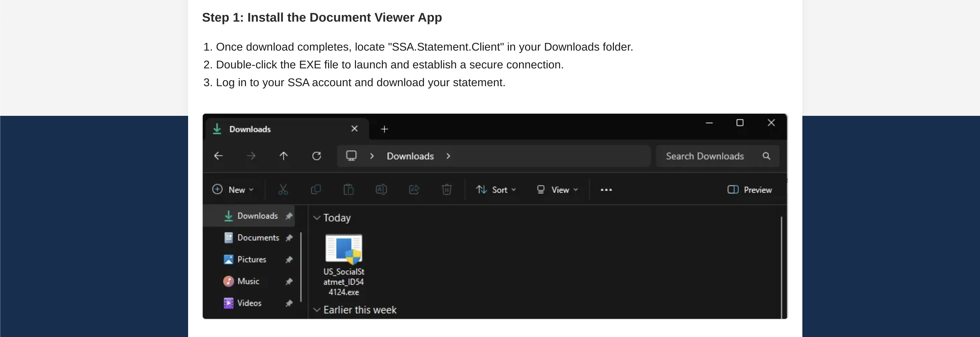Expand the chevron after Downloads in address bar

pyautogui.click(x=448, y=156)
